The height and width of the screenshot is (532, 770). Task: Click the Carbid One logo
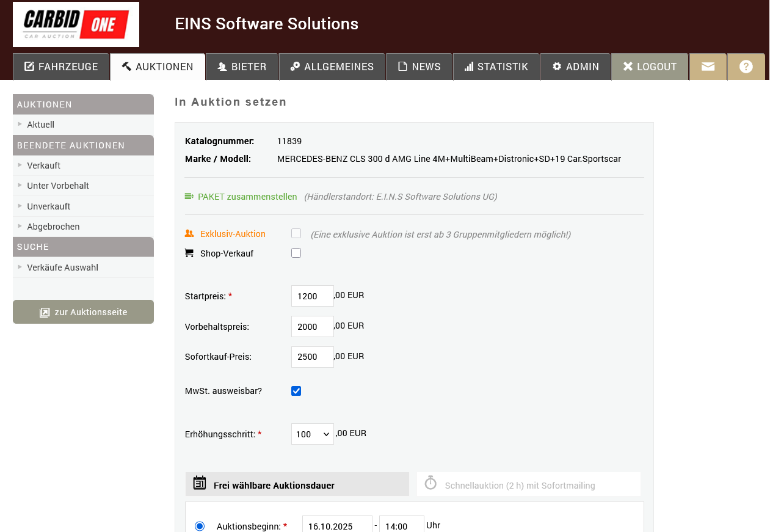(76, 24)
